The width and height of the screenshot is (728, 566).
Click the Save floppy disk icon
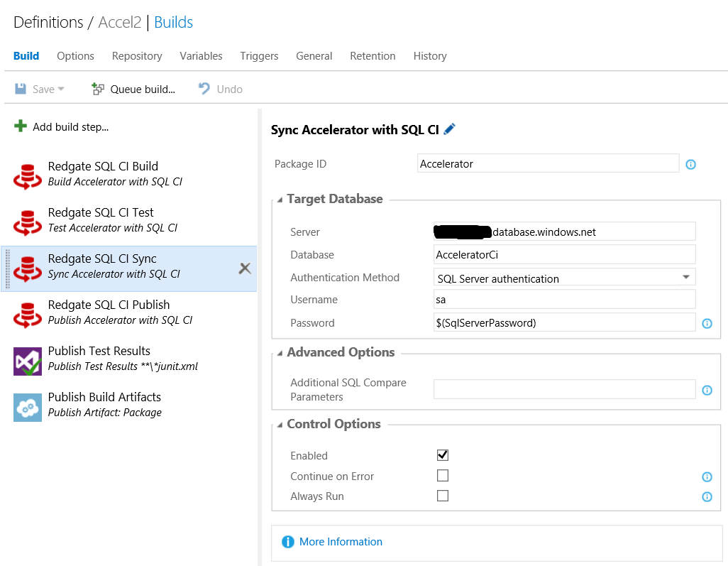click(21, 89)
